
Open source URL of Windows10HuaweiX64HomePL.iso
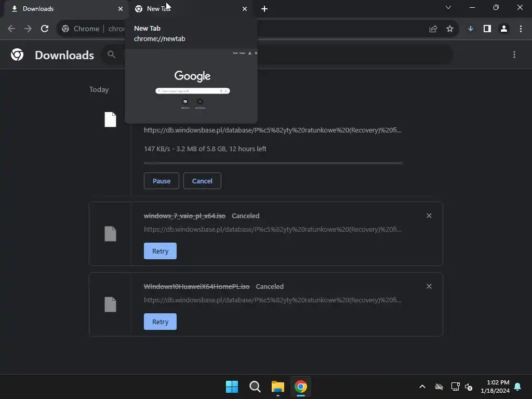(x=273, y=300)
